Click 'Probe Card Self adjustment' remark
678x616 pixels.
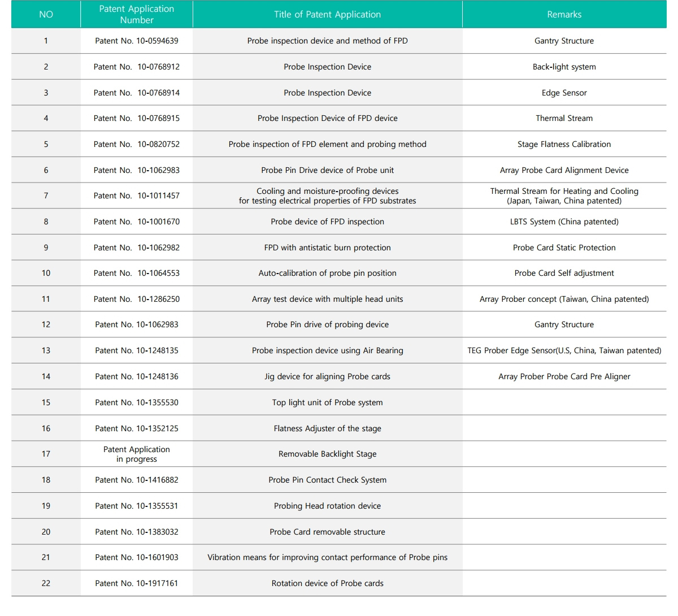click(x=564, y=273)
